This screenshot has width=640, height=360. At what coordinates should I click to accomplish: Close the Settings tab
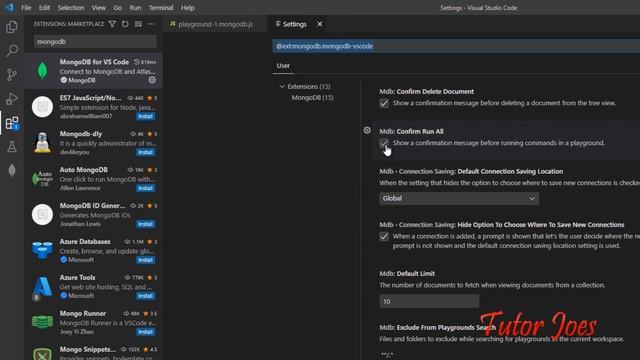click(x=320, y=24)
